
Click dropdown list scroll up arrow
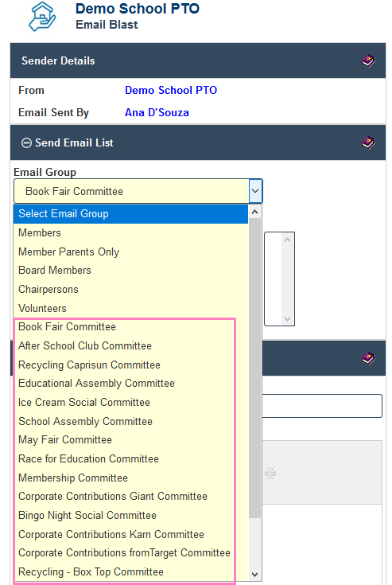coord(255,212)
